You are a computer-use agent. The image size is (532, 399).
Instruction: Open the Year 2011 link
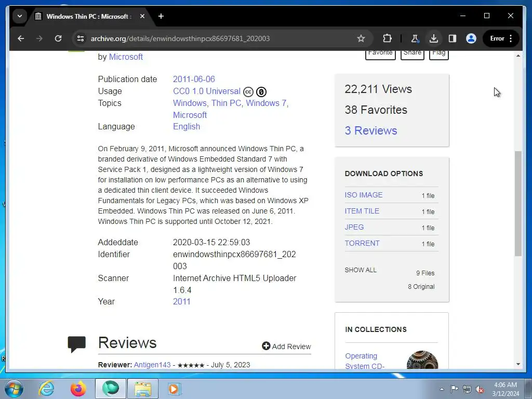pos(181,302)
